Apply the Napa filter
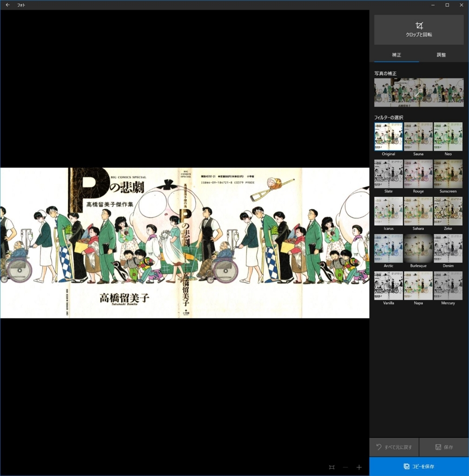 [x=418, y=286]
